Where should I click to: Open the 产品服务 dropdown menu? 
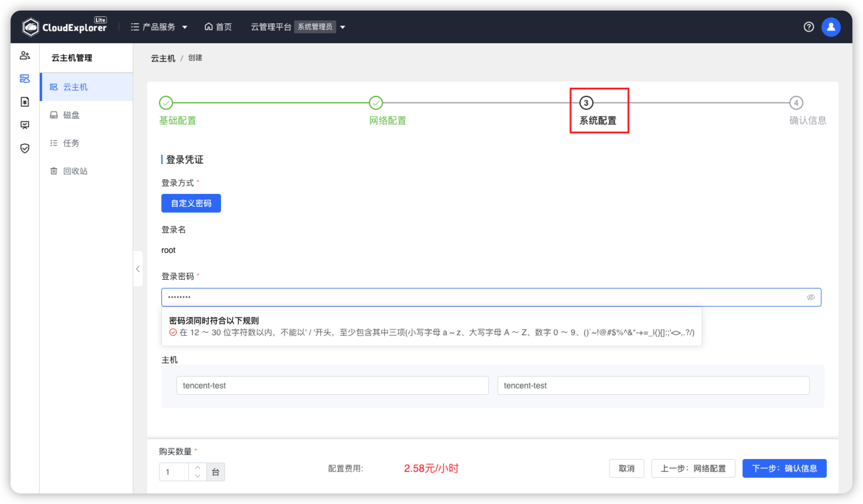pyautogui.click(x=159, y=26)
